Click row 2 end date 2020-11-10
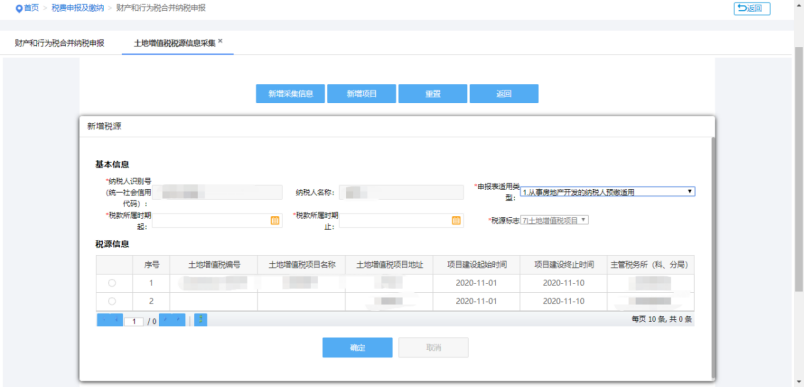804x387 pixels. pos(564,301)
